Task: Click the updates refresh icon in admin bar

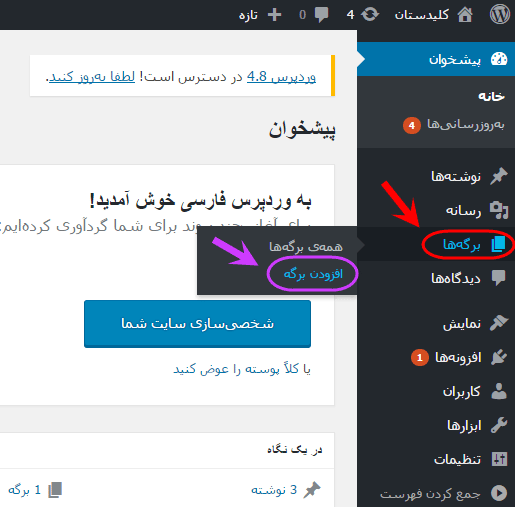Action: click(x=370, y=15)
